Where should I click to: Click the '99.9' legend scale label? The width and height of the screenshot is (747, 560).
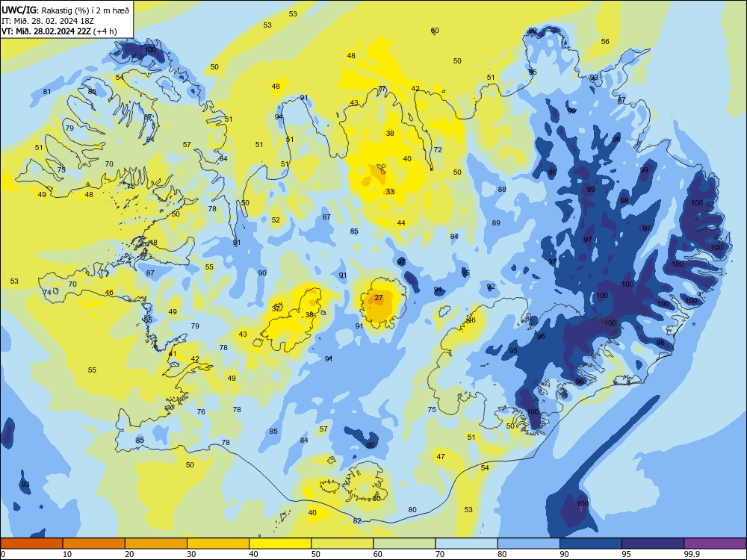(692, 554)
